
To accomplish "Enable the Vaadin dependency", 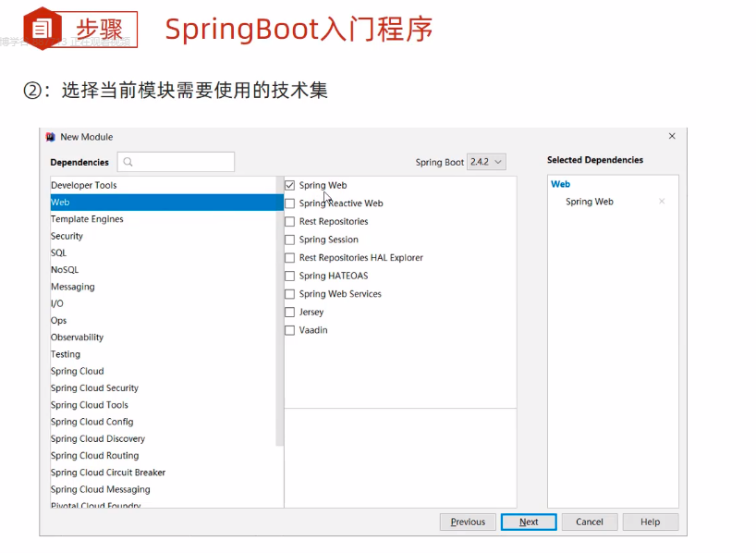I will [x=289, y=330].
